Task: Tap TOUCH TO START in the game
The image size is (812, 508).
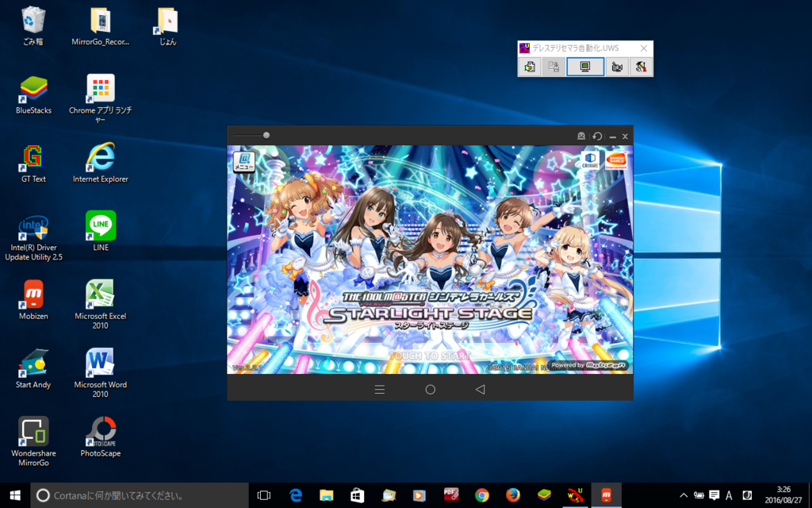Action: click(x=430, y=356)
